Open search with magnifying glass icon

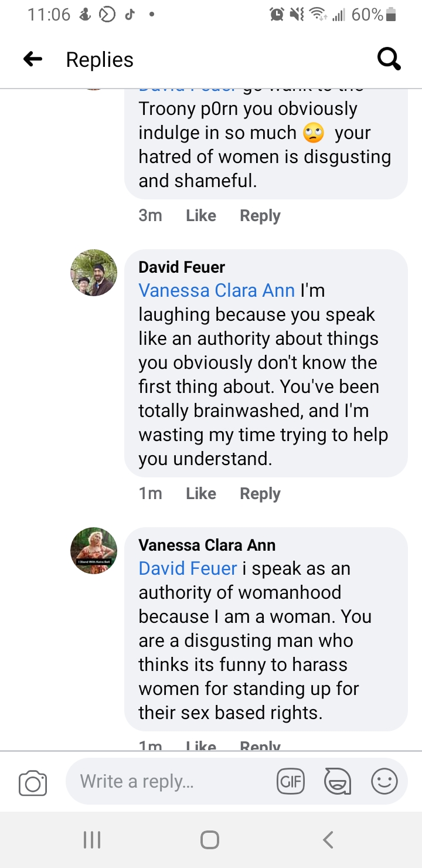click(389, 59)
